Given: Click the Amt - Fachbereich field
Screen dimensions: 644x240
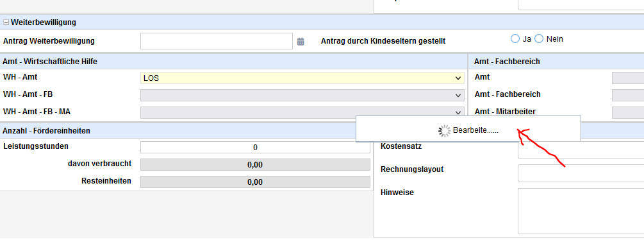Looking at the screenshot, I should coord(628,96).
